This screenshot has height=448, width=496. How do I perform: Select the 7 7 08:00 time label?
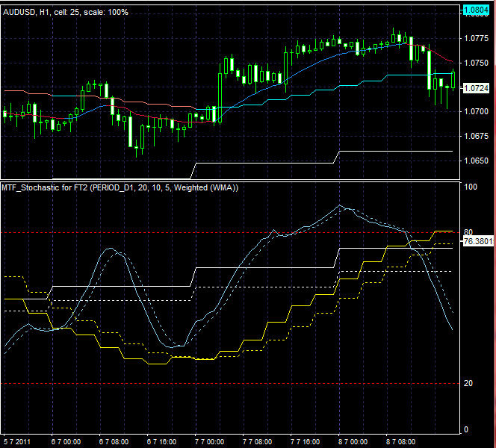click(257, 442)
